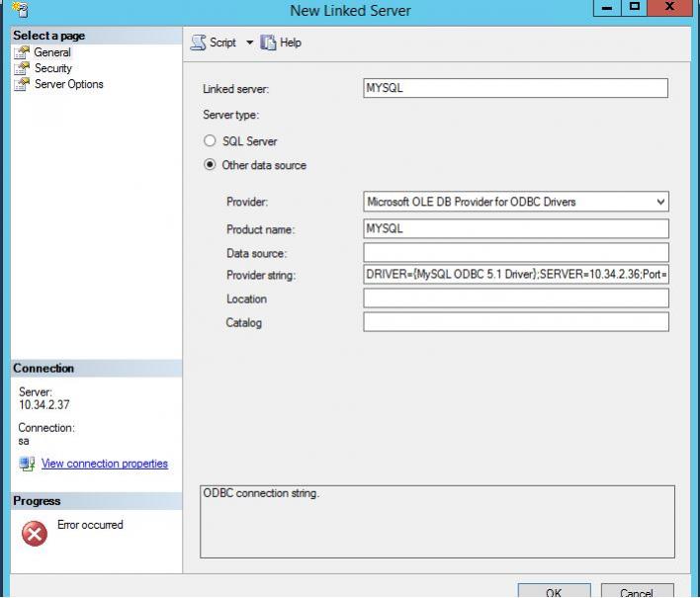The width and height of the screenshot is (700, 598).
Task: Click the Catalog field
Action: click(x=516, y=322)
